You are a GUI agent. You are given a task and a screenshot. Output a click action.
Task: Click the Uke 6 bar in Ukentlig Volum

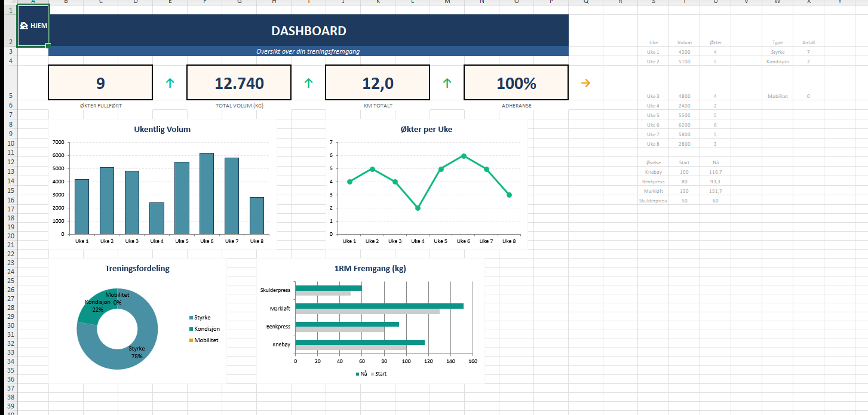[x=207, y=193]
